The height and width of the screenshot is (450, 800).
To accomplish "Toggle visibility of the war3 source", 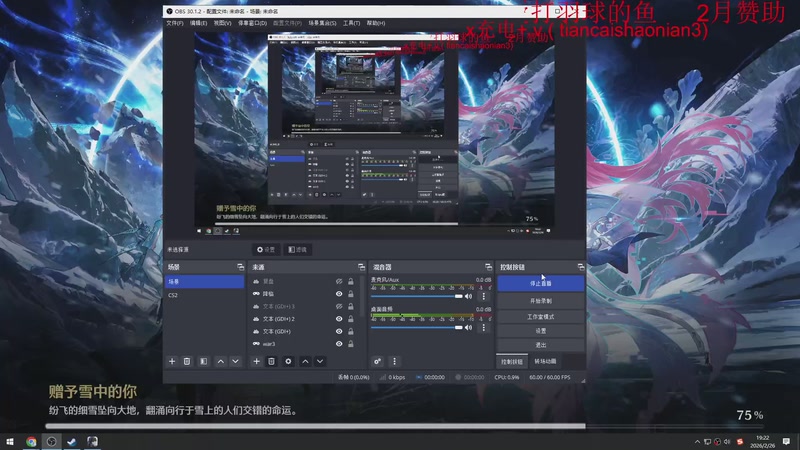I will click(339, 344).
